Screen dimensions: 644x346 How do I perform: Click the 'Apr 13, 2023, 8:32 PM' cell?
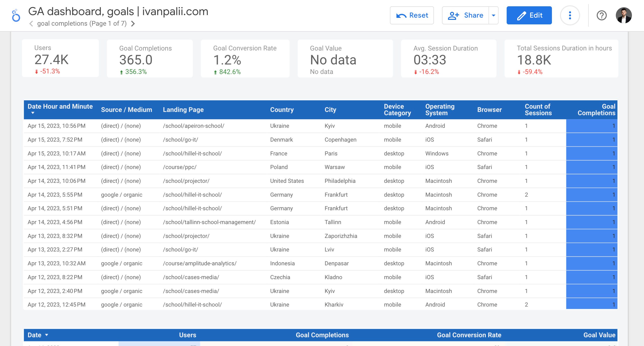coord(55,236)
